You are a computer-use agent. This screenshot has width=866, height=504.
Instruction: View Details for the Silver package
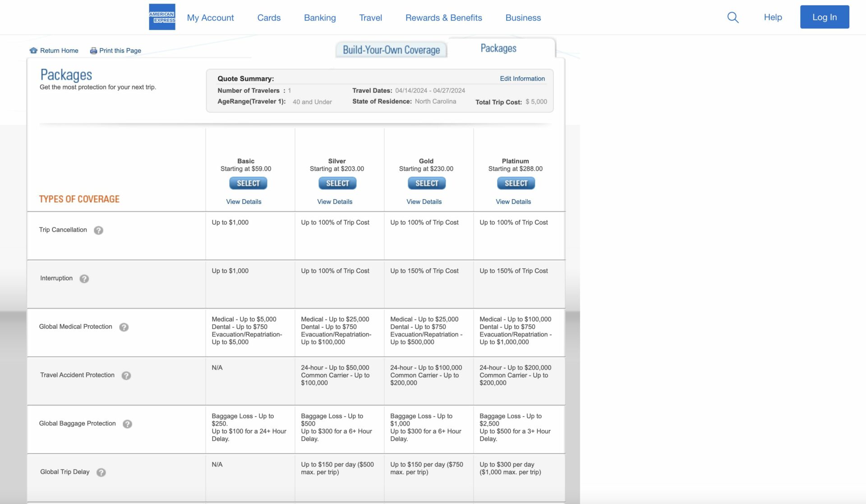335,202
